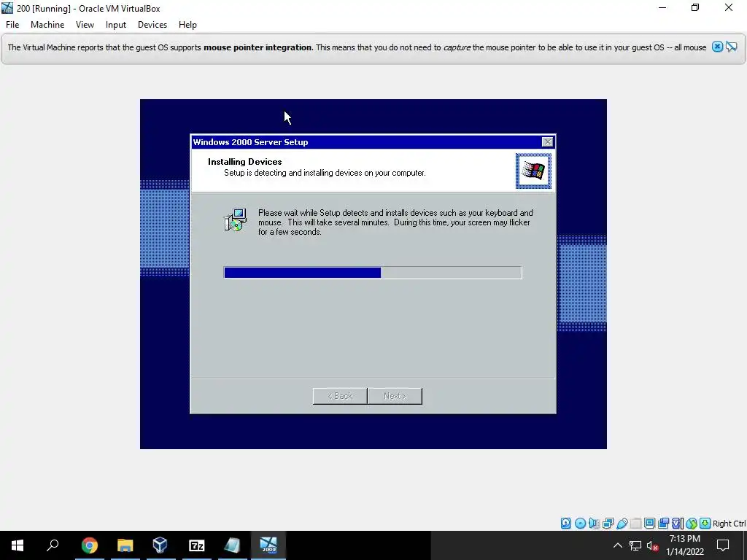Click the network adapter indicator
Viewport: 747px width, 560px height.
coord(608,524)
